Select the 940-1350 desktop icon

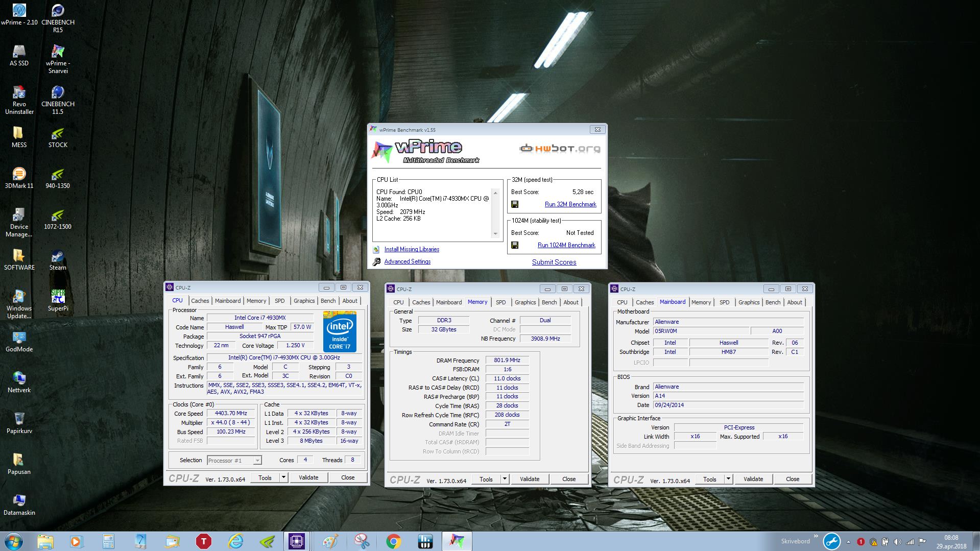pos(58,178)
